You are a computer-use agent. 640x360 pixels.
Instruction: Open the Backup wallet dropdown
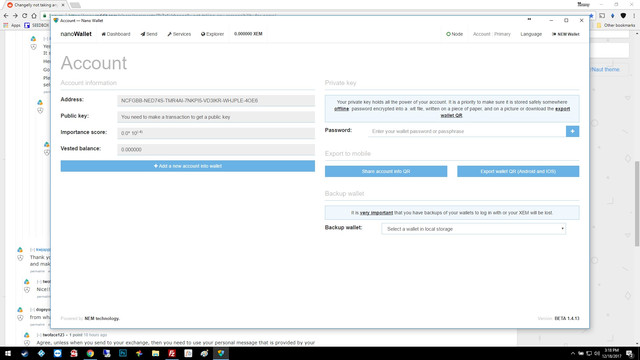pos(473,229)
